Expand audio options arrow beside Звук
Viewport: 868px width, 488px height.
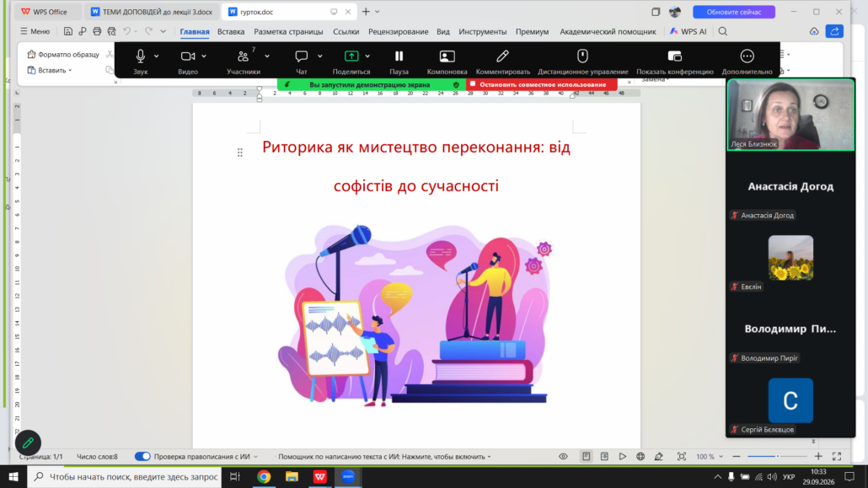point(157,56)
